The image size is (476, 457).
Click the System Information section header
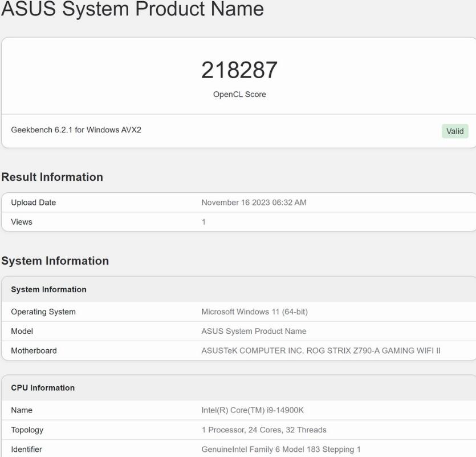pyautogui.click(x=54, y=261)
